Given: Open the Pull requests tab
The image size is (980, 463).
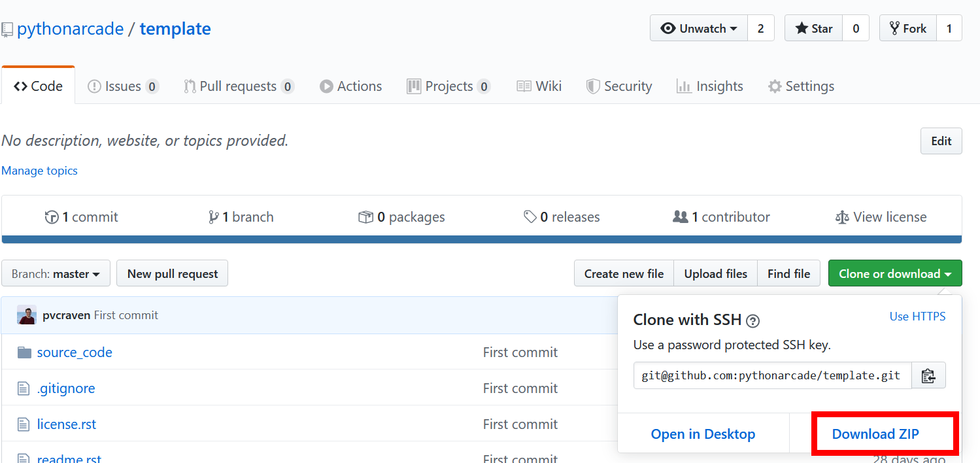Looking at the screenshot, I should [239, 86].
